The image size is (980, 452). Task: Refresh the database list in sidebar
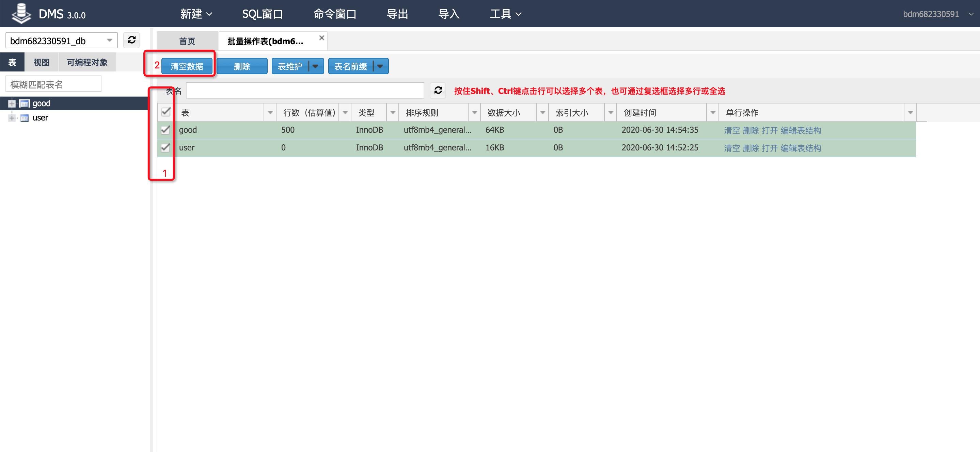tap(132, 40)
